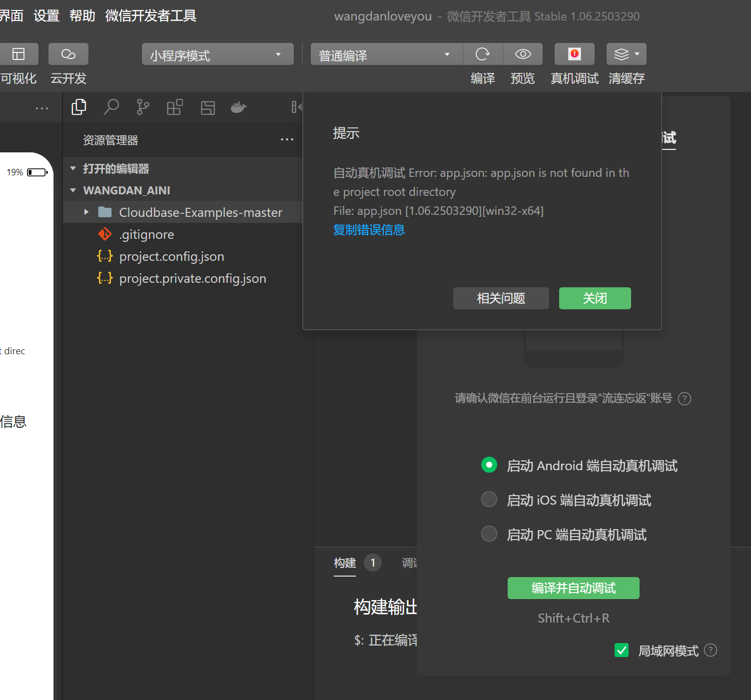Select 启动 Android 端自动真机调试 radio

click(x=489, y=465)
